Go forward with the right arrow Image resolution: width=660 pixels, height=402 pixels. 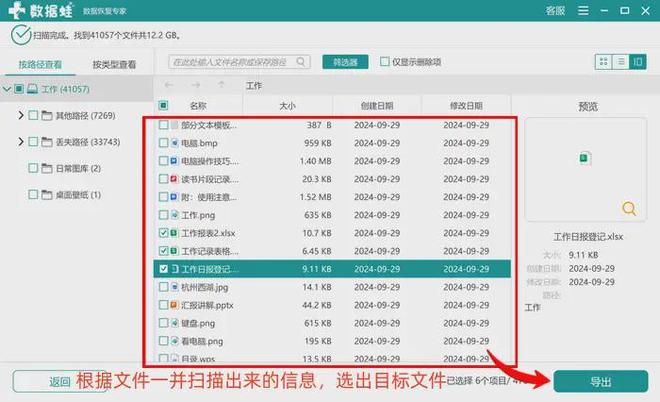coord(195,85)
